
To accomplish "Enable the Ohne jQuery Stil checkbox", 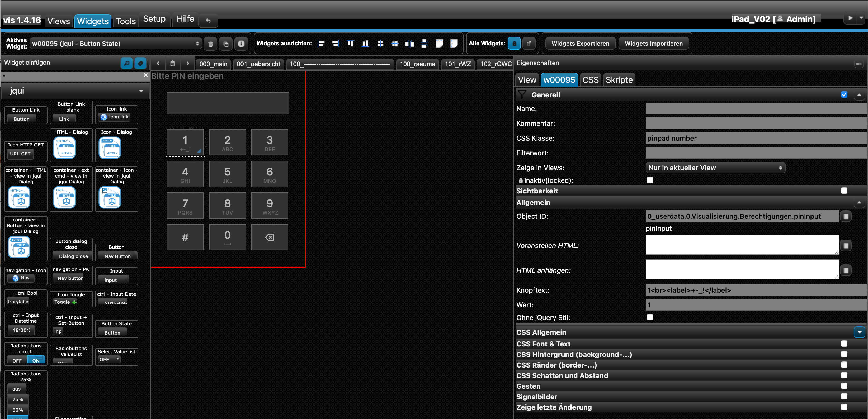I will [650, 317].
